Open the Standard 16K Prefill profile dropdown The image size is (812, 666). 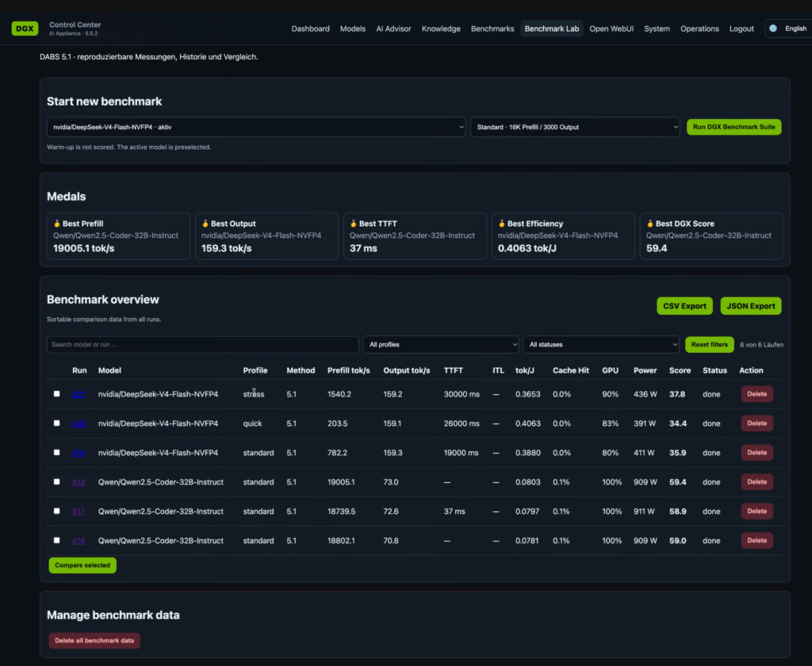point(575,127)
